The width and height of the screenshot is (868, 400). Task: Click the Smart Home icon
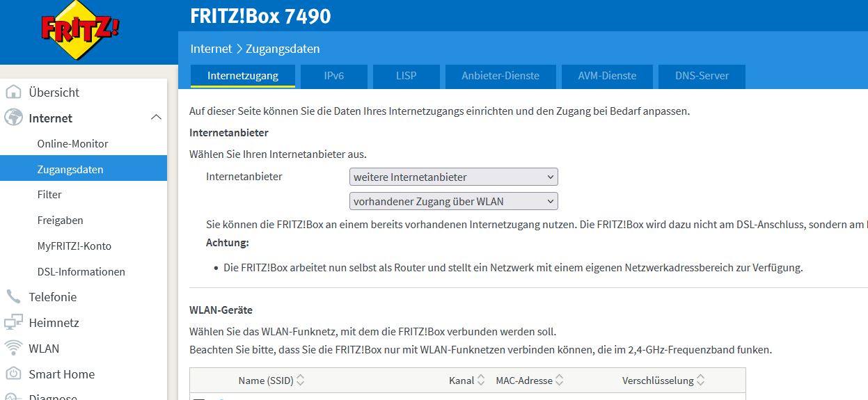pyautogui.click(x=13, y=374)
